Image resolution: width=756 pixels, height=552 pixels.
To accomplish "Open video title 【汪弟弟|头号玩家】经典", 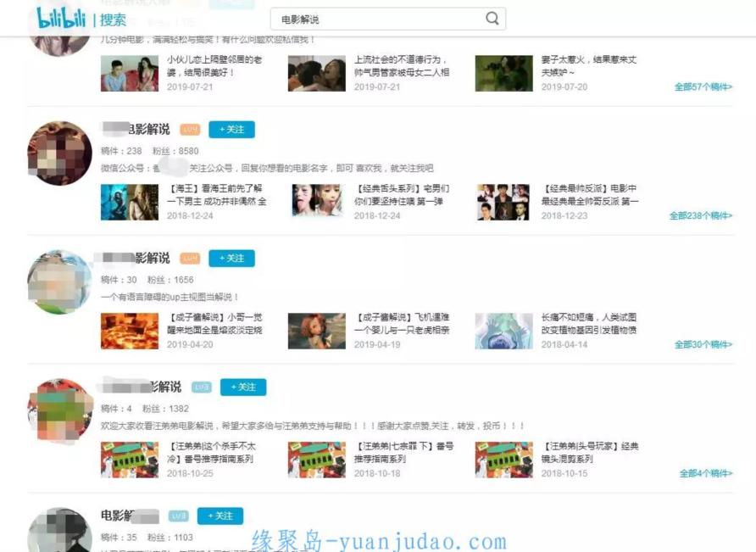I will coord(590,452).
